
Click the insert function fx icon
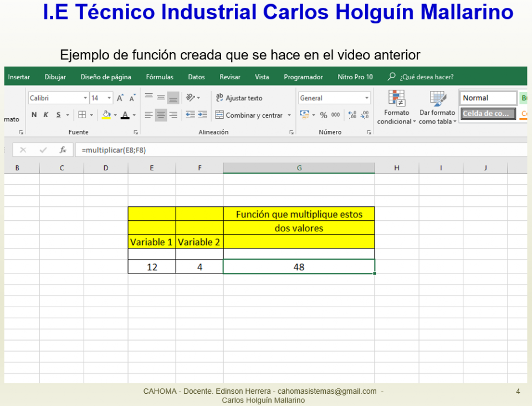point(63,150)
